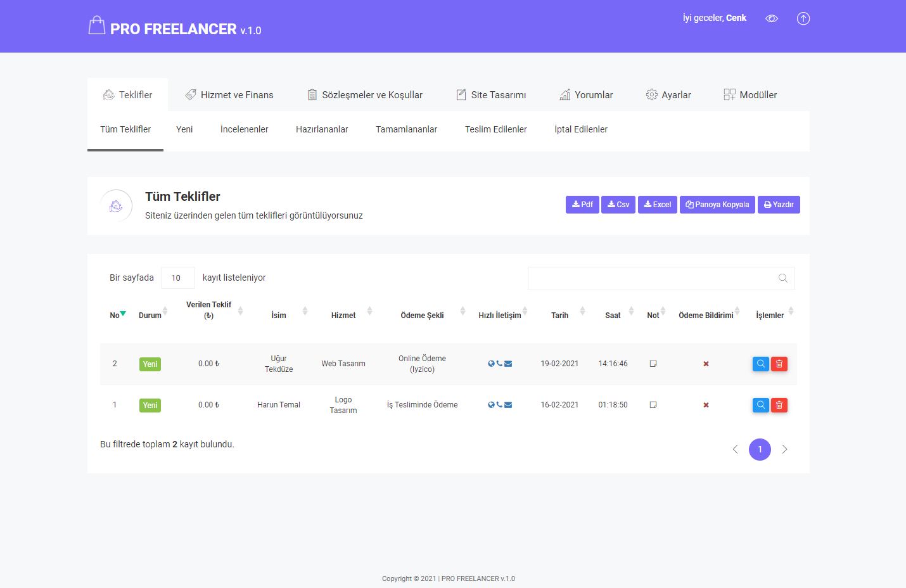Image resolution: width=906 pixels, height=588 pixels.
Task: Click Web Tasarım cell text
Action: [x=343, y=364]
